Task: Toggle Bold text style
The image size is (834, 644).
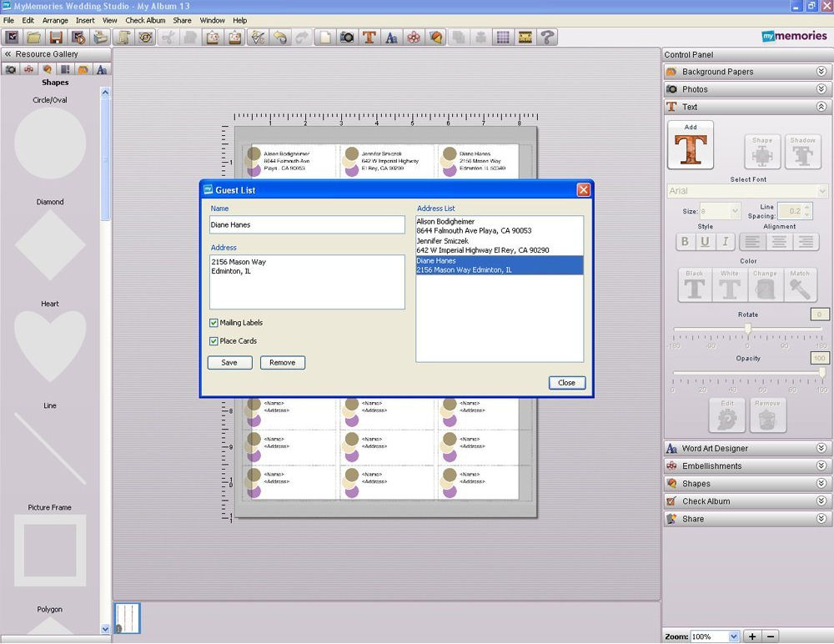Action: coord(685,242)
